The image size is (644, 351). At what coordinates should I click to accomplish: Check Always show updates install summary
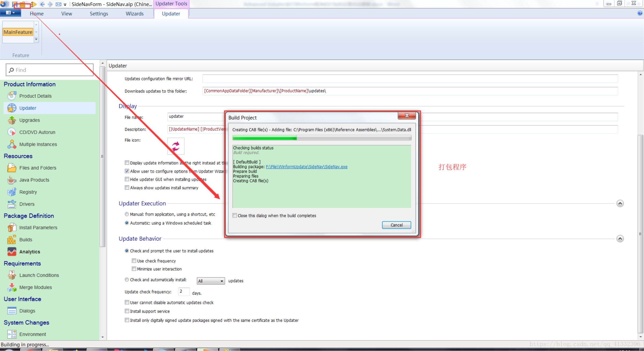tap(127, 188)
